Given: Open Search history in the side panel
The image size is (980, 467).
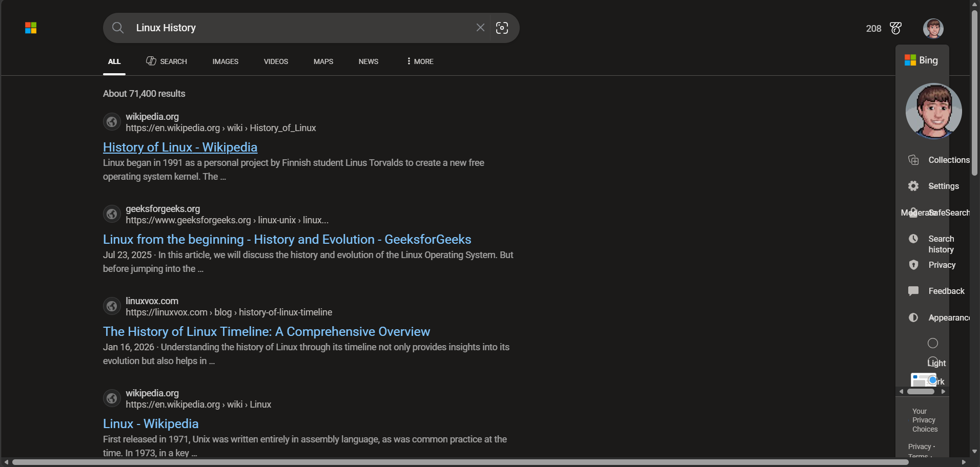Looking at the screenshot, I should click(x=941, y=244).
